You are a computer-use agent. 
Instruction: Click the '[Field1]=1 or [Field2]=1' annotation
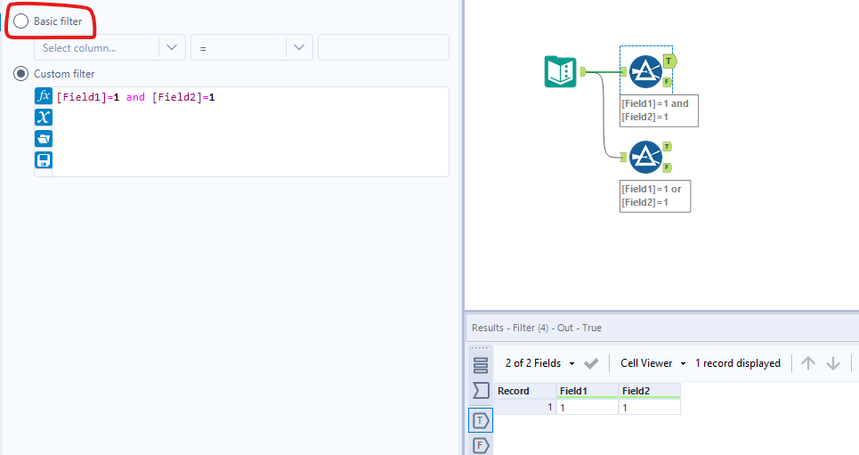coord(655,195)
